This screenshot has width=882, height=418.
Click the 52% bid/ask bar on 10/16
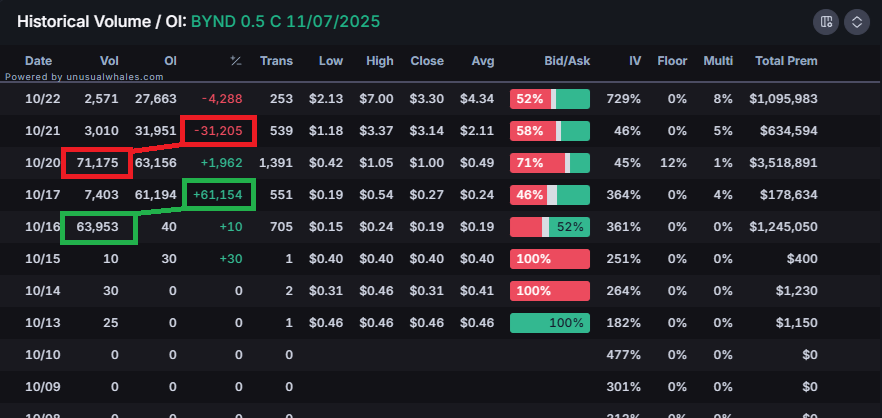[550, 227]
